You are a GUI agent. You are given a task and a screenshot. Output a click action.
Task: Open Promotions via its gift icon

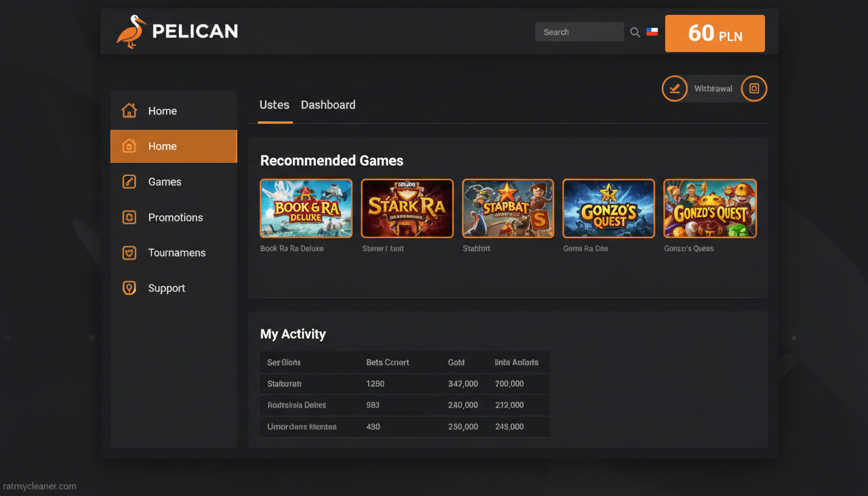pyautogui.click(x=129, y=217)
